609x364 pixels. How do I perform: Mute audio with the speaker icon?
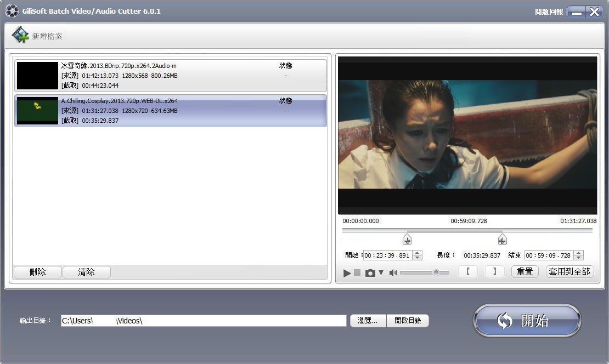coord(393,273)
